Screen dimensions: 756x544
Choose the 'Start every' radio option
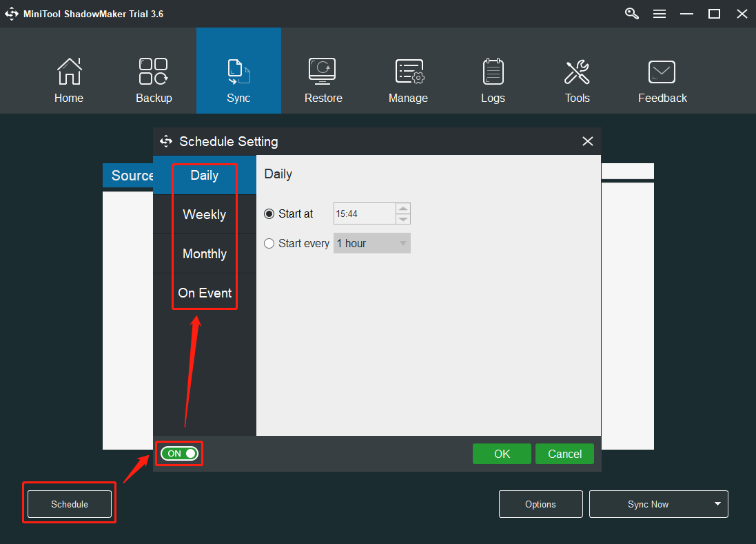(269, 244)
